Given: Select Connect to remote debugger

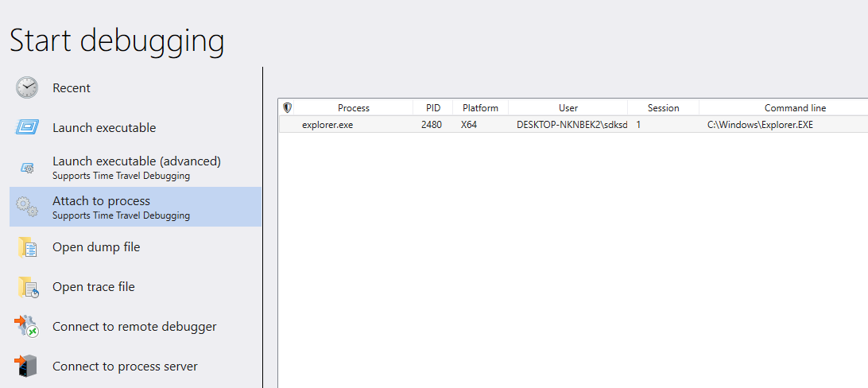Looking at the screenshot, I should pyautogui.click(x=135, y=327).
